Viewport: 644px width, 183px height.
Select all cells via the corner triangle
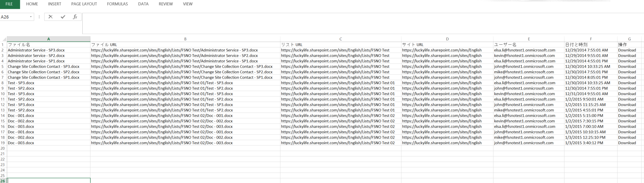pos(4,39)
